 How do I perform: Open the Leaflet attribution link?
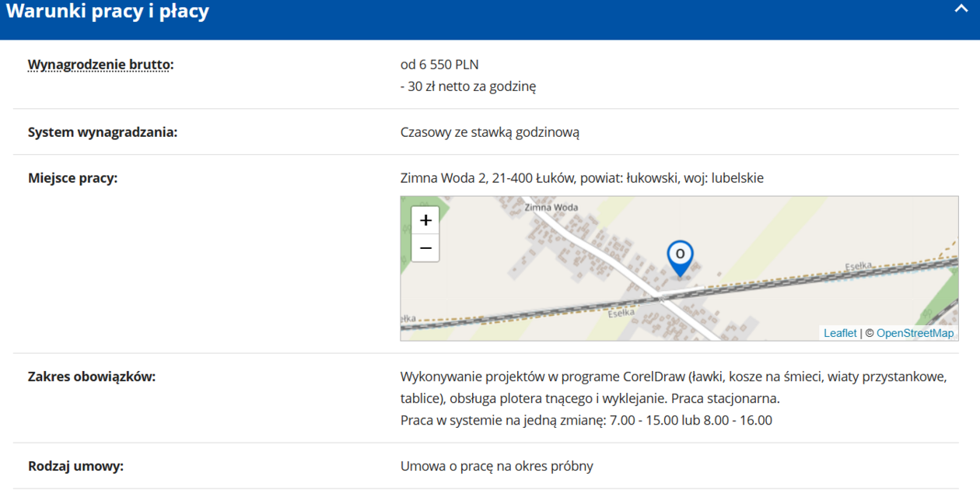pos(840,333)
